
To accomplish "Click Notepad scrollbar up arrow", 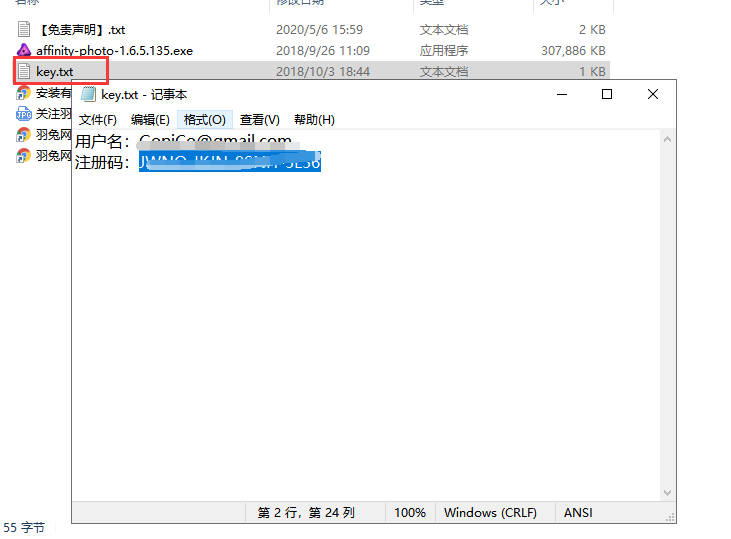I will click(x=667, y=139).
